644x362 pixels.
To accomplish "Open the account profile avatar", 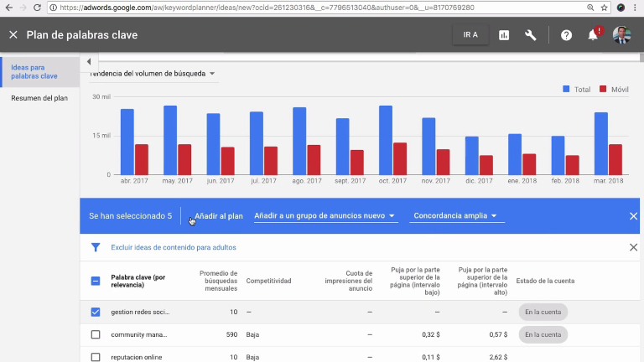I will point(621,35).
